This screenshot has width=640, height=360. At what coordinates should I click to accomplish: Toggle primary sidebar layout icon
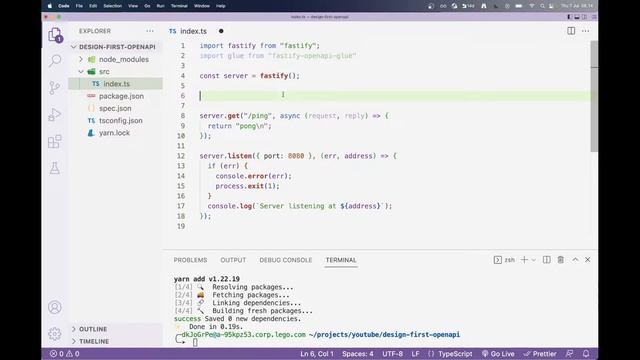(569, 17)
